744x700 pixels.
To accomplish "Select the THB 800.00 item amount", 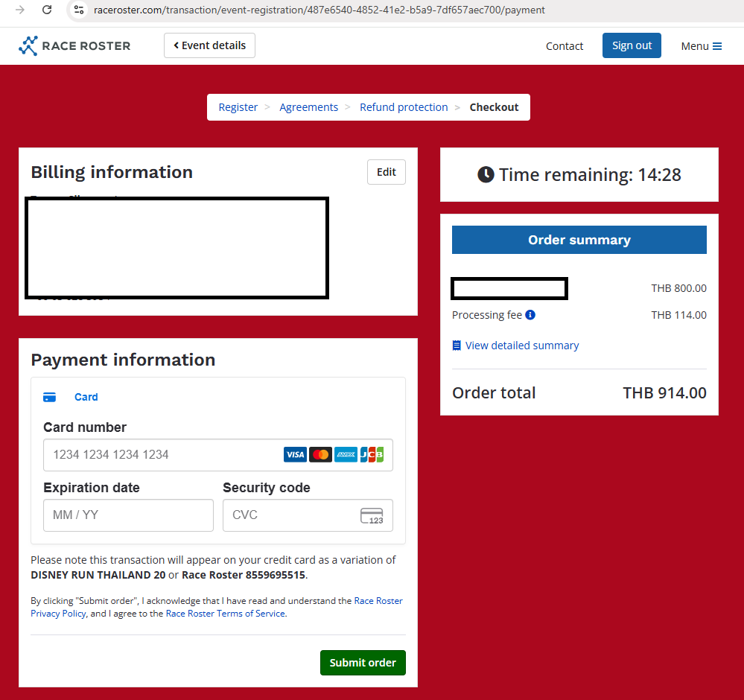I will click(x=678, y=288).
